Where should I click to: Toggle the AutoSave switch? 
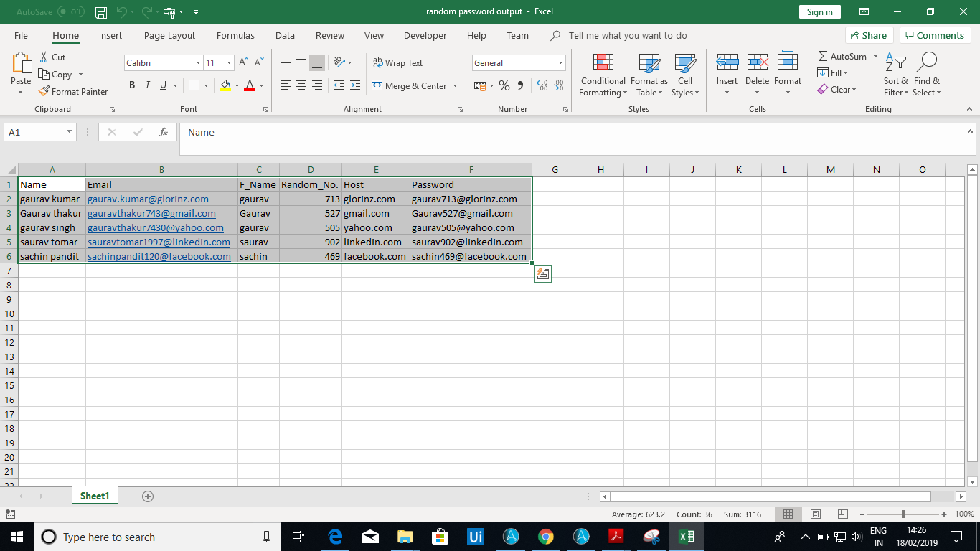pos(70,12)
